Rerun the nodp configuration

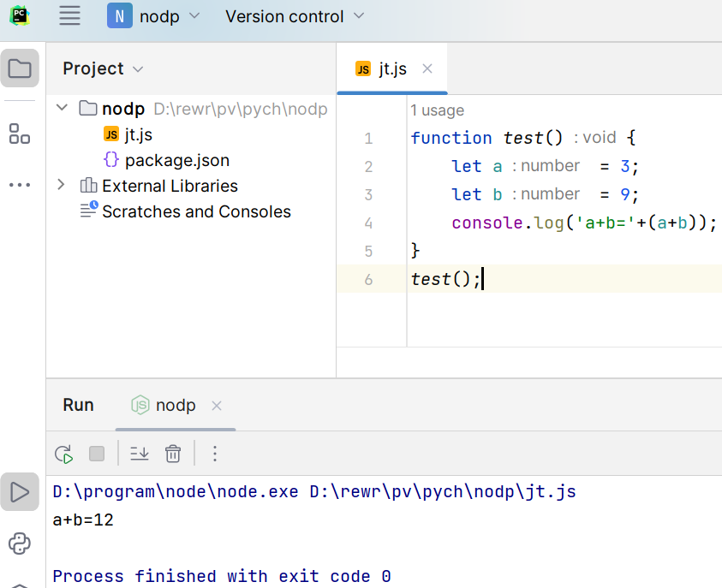[x=63, y=454]
